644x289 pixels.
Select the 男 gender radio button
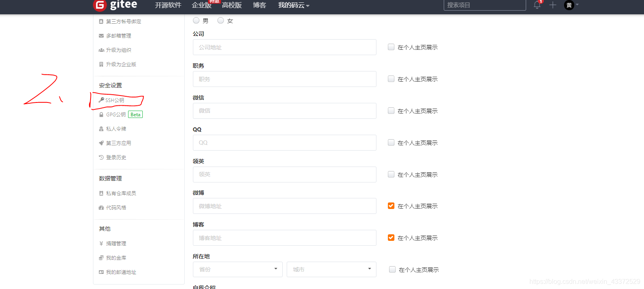click(x=196, y=20)
